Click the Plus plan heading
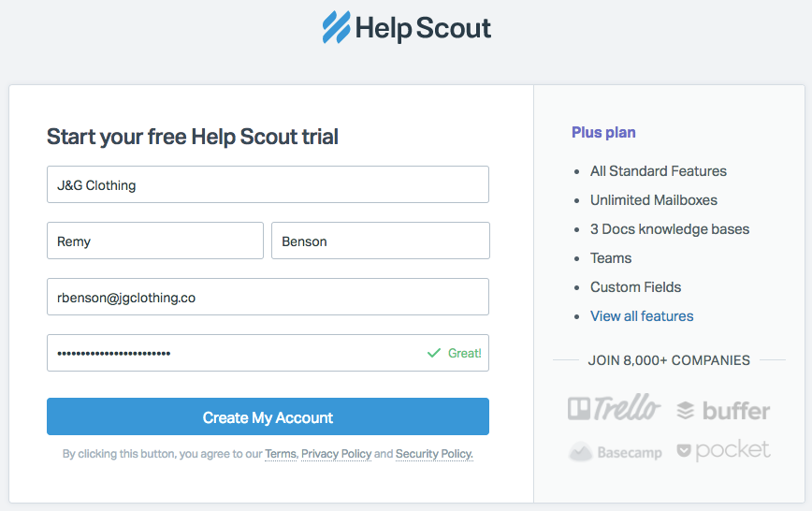The image size is (812, 511). tap(603, 132)
